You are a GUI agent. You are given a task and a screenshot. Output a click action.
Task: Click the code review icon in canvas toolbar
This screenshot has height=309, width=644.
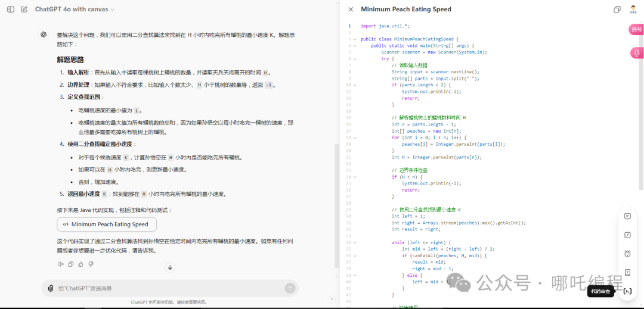pos(627,291)
